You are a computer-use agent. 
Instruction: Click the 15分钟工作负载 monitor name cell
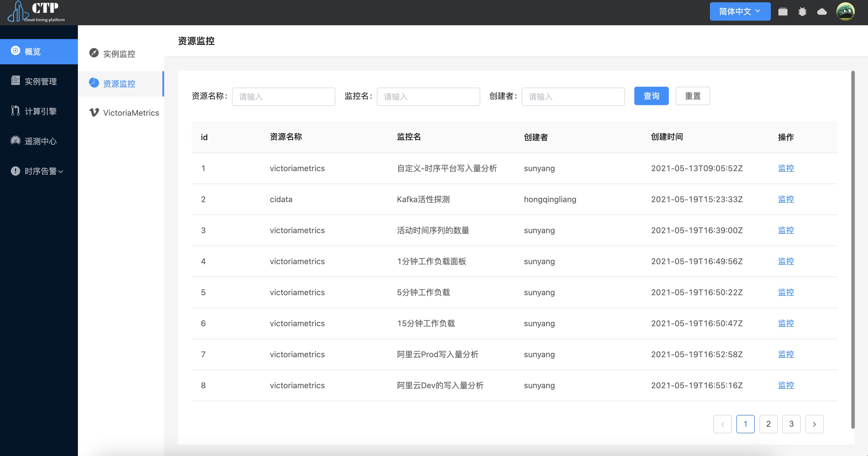click(426, 323)
